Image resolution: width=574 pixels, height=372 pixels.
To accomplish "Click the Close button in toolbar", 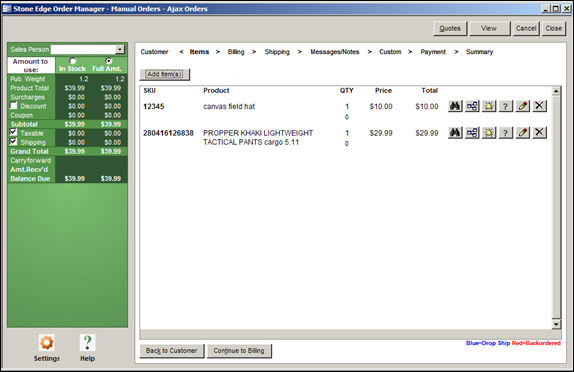I will point(554,28).
